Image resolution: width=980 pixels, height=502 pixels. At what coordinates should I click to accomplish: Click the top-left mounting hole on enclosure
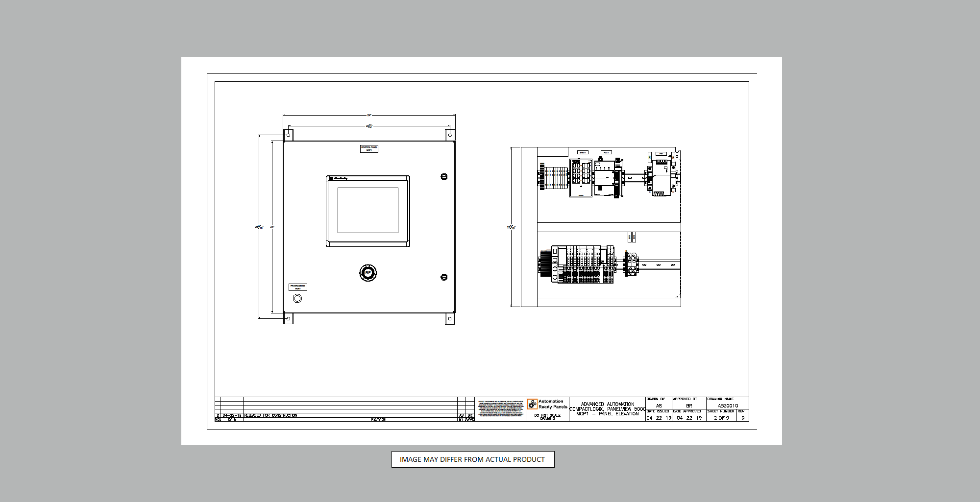[x=289, y=134]
